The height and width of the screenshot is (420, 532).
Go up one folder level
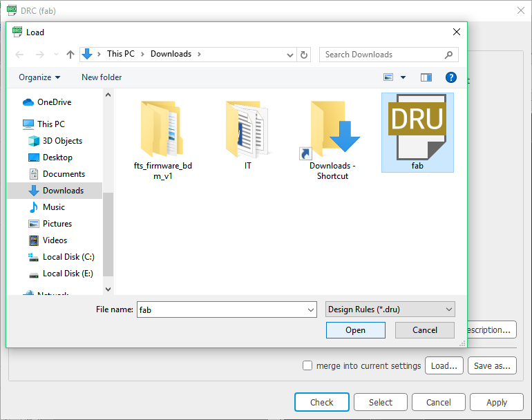70,55
